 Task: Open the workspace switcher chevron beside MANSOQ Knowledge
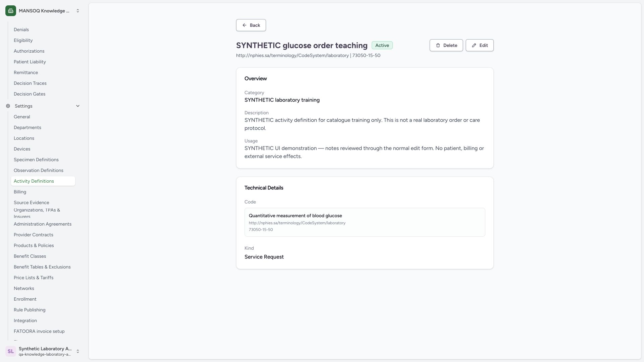(x=78, y=11)
